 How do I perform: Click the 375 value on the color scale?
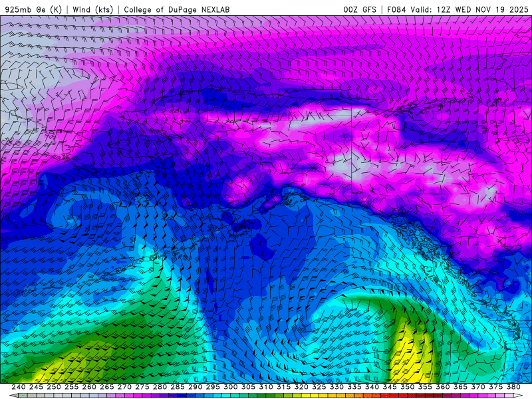[x=495, y=387]
